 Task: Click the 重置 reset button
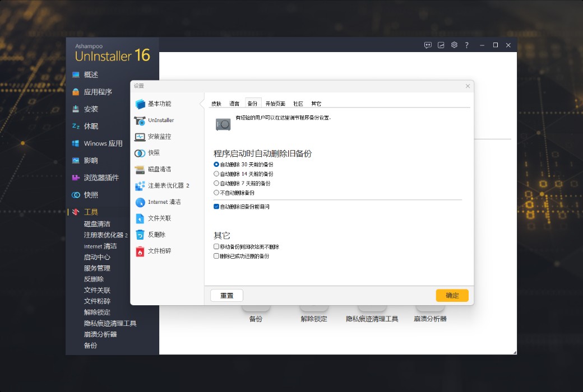tap(227, 296)
